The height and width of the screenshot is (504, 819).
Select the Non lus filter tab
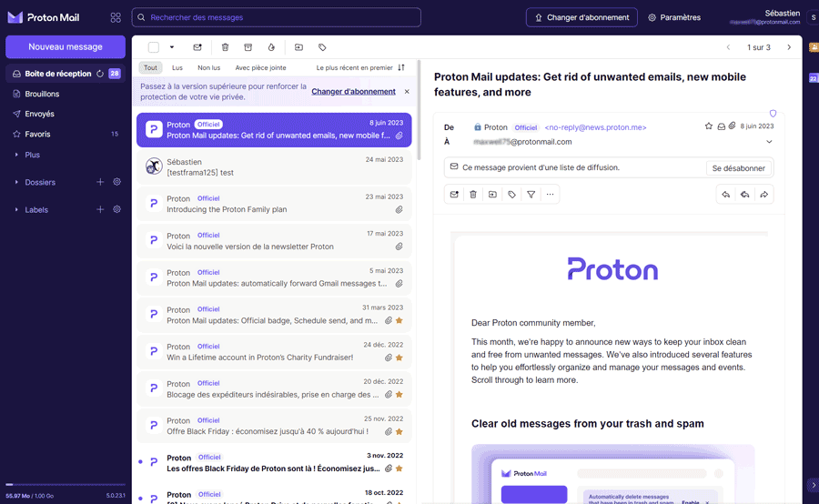(x=209, y=67)
